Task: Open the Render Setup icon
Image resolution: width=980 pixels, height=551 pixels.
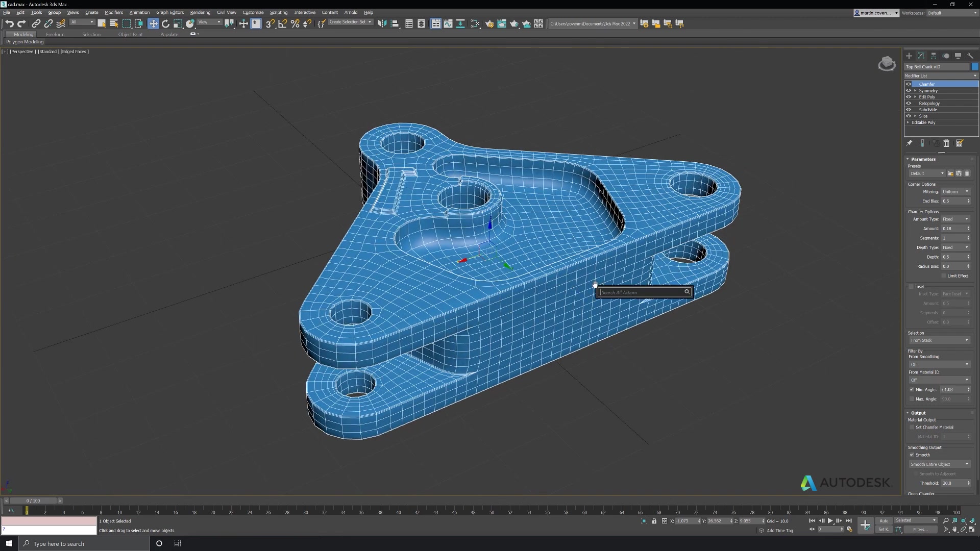Action: 489,23
